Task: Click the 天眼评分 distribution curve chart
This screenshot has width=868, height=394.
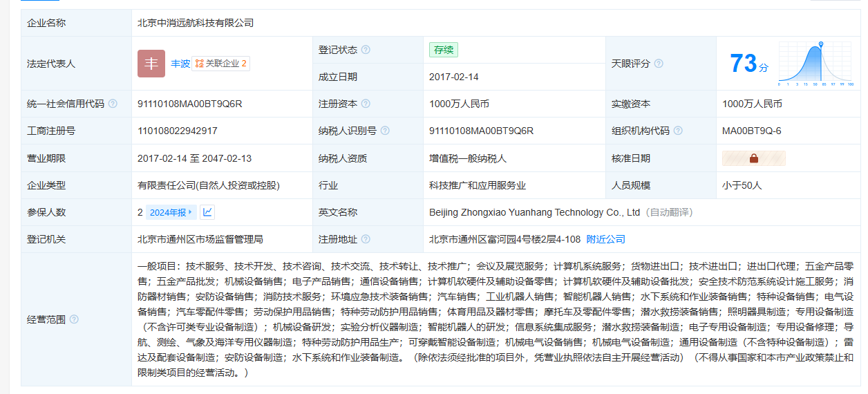Action: [x=816, y=64]
